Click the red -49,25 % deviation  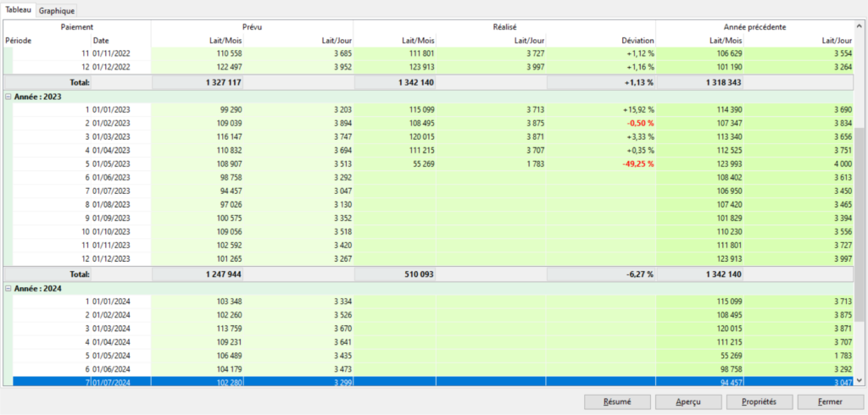637,163
